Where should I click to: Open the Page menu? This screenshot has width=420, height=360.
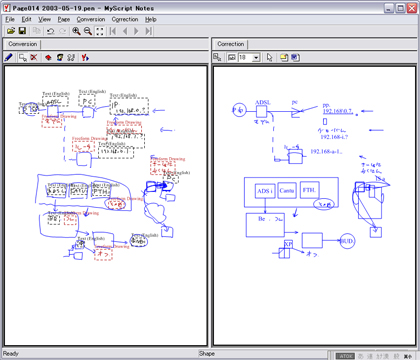click(64, 19)
